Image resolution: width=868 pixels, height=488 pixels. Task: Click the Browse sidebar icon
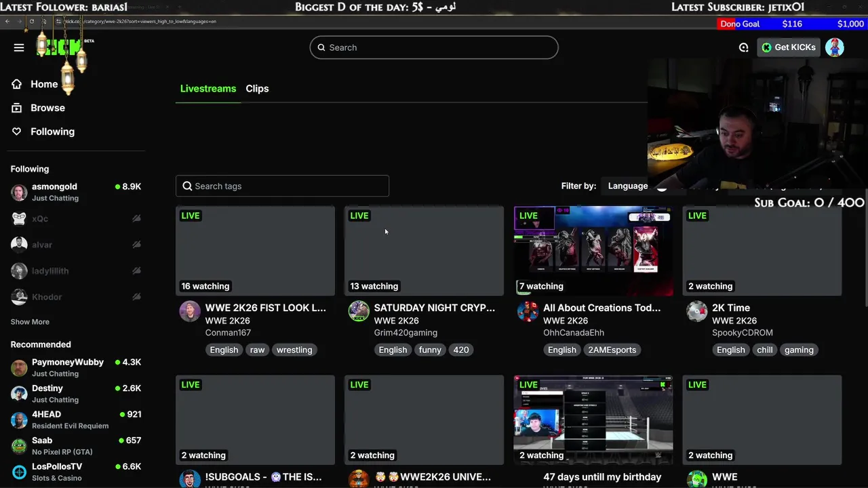[x=17, y=108]
